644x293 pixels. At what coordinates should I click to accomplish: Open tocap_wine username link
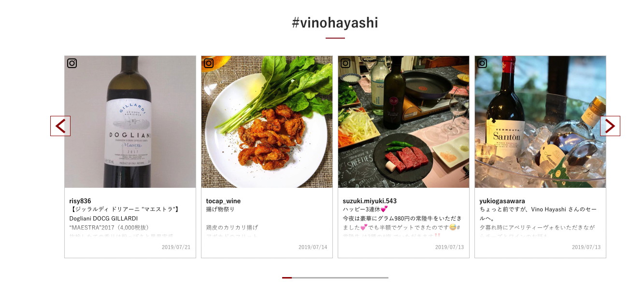[x=223, y=201]
